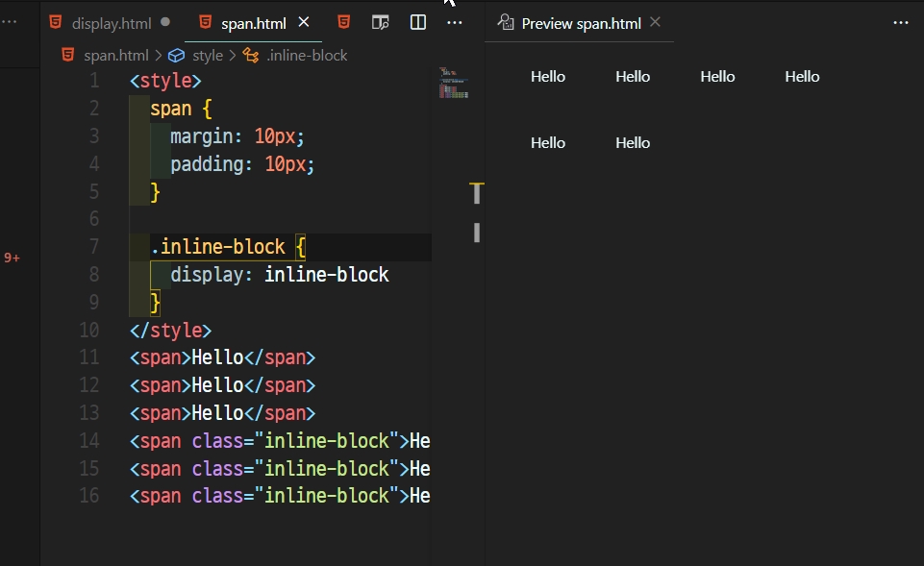924x566 pixels.
Task: Click line 16 inline-block span code
Action: [x=280, y=496]
